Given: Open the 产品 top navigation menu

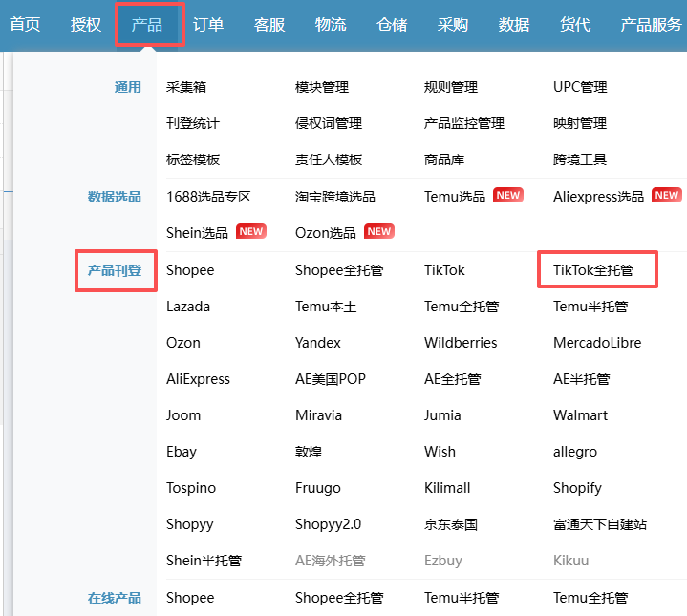Looking at the screenshot, I should pyautogui.click(x=147, y=25).
